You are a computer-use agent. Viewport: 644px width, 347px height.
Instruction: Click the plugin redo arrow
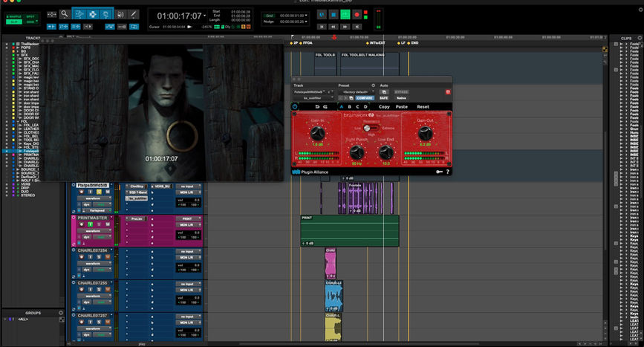[325, 107]
